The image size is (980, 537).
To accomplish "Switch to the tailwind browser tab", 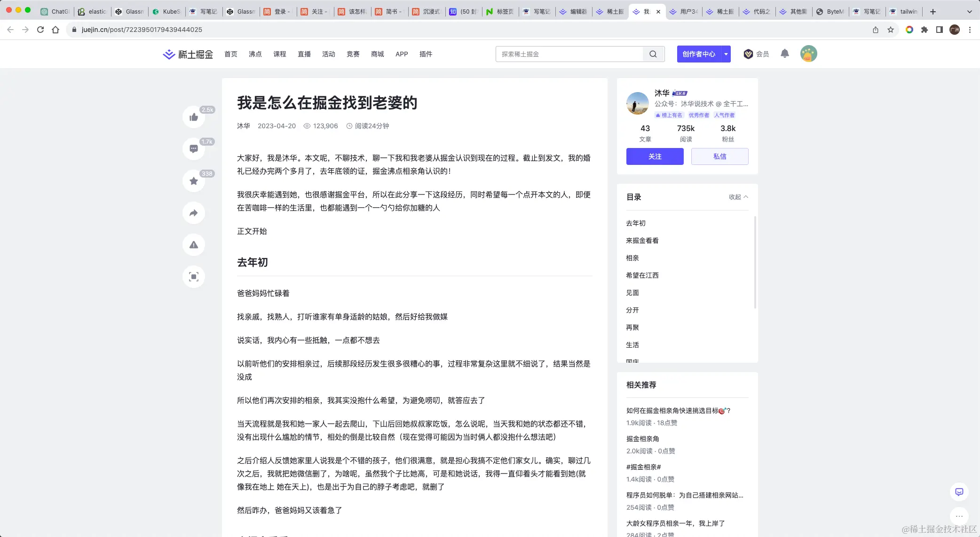I will coord(904,12).
